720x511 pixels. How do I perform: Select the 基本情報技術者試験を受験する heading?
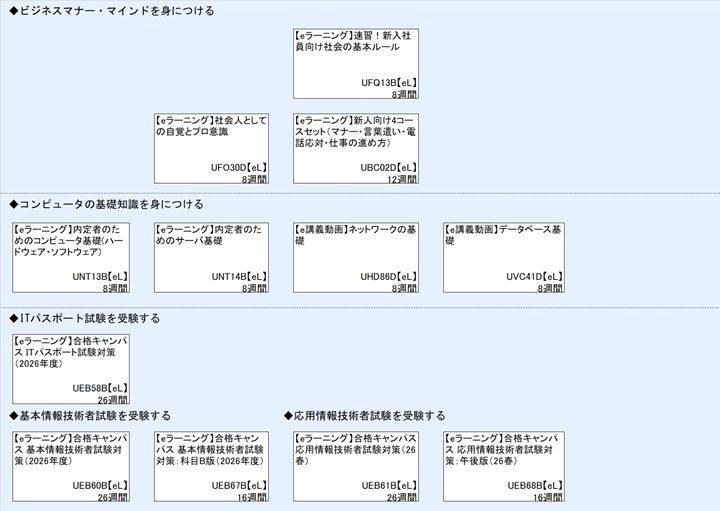(x=89, y=415)
